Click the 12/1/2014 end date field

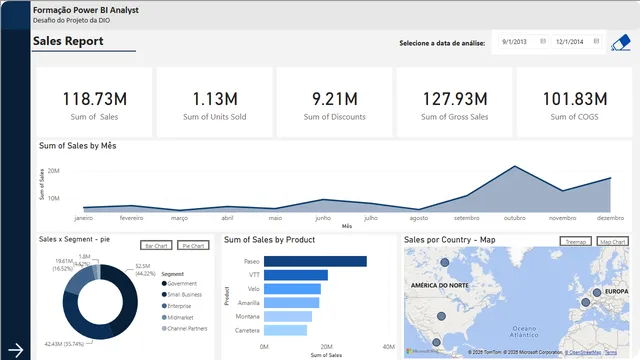[577, 42]
